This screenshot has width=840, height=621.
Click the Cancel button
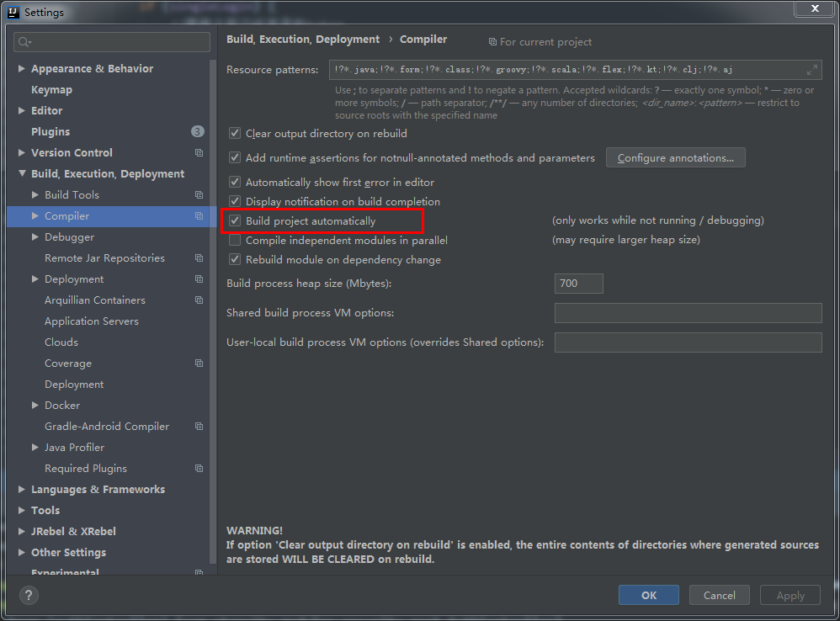tap(719, 595)
